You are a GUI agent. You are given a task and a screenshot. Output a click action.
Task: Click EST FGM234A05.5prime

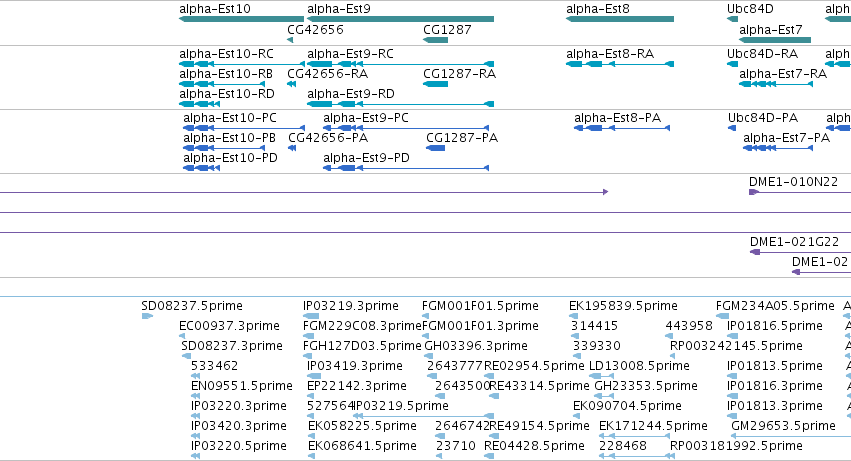[775, 306]
